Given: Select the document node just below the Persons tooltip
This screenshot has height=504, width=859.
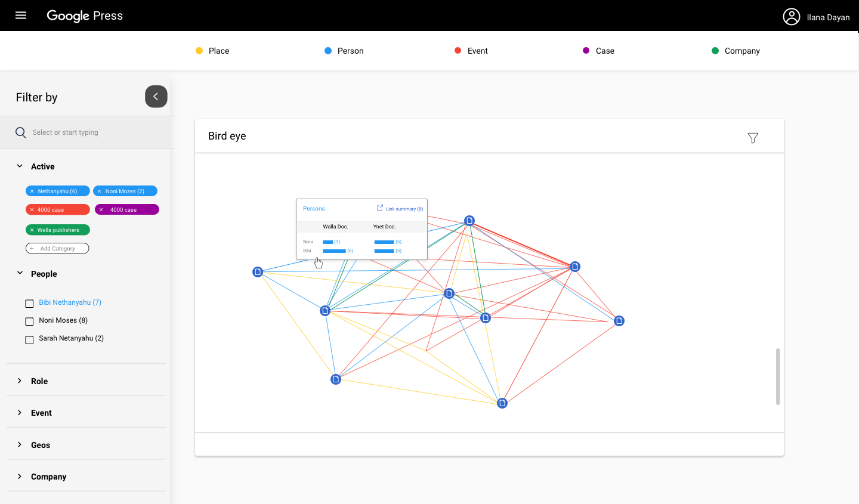Looking at the screenshot, I should click(325, 311).
